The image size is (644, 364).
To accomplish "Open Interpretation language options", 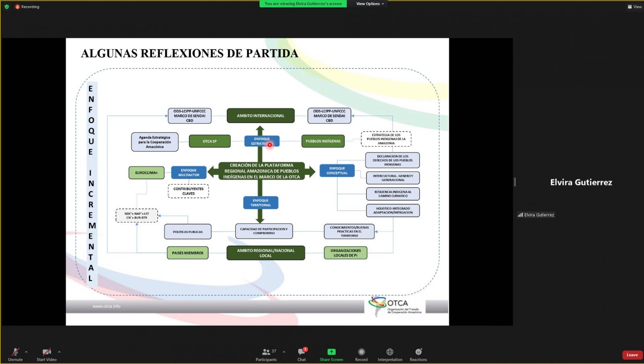I will point(390,352).
